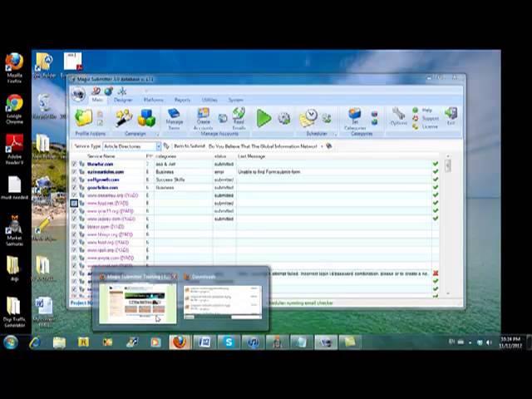Close the Magic Submitter Training preview
Screen dimensions: 532x399
(175, 277)
